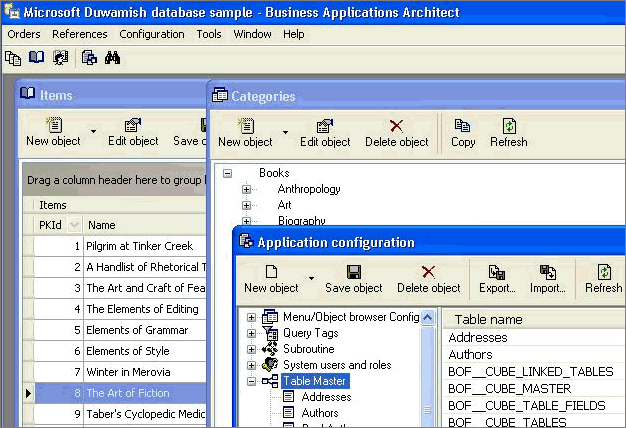Expand the Subroutine node
Screen dimensions: 626x428
(x=251, y=349)
